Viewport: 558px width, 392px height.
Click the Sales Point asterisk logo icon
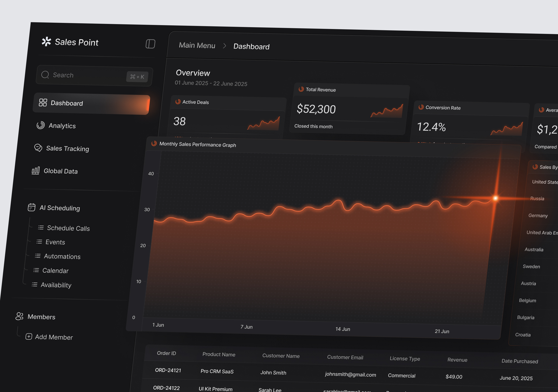[47, 42]
